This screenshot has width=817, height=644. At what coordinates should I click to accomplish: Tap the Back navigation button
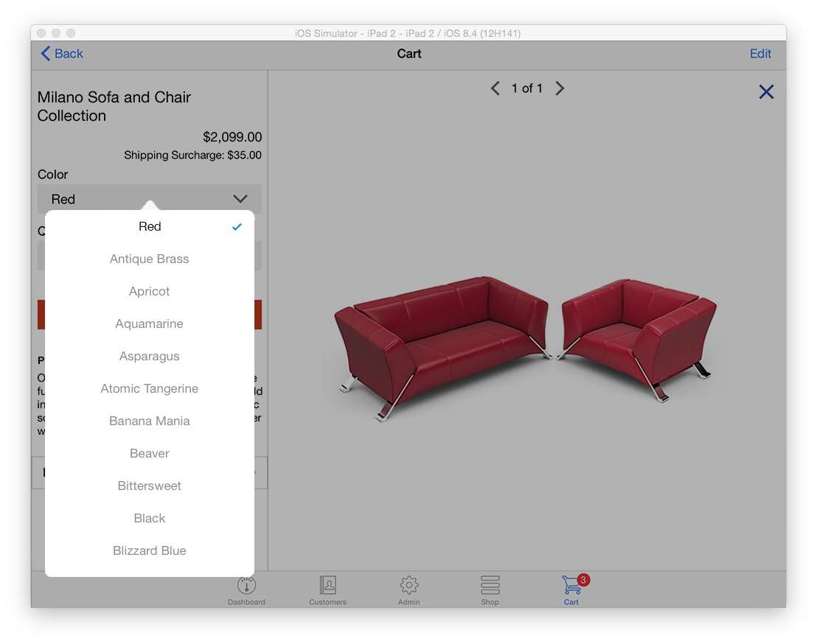[x=62, y=54]
